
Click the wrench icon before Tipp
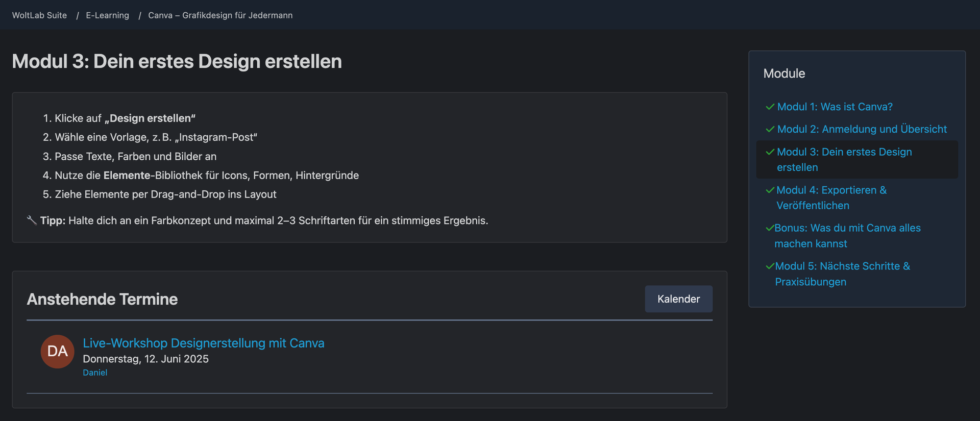pyautogui.click(x=32, y=220)
